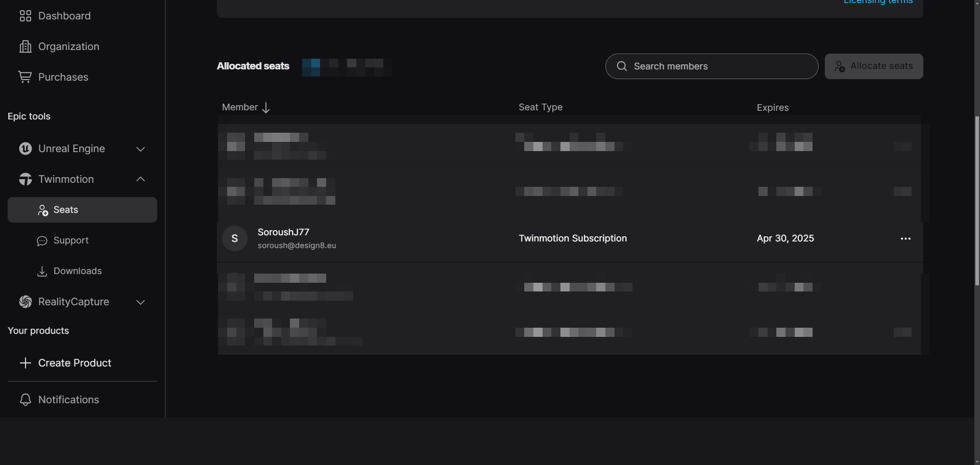980x465 pixels.
Task: Click the S avatar for SoroushJ77
Action: click(x=235, y=238)
